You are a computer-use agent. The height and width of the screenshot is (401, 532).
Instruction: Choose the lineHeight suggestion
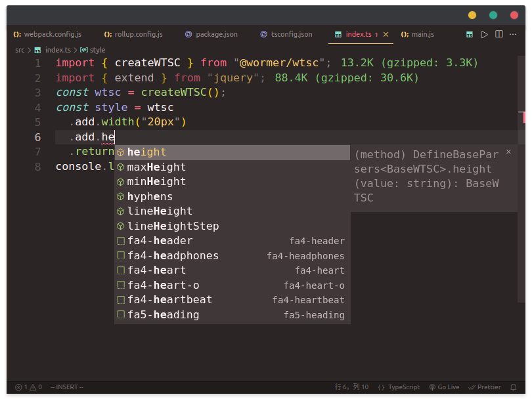(x=232, y=211)
